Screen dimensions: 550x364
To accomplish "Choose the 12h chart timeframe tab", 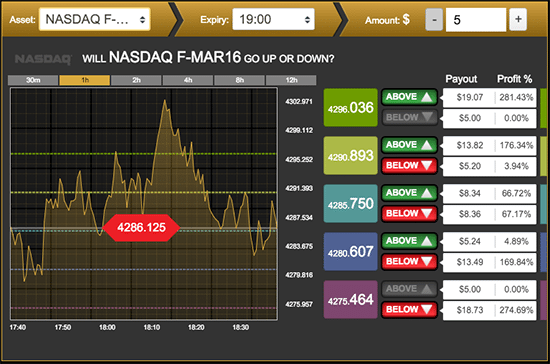I will coord(291,80).
